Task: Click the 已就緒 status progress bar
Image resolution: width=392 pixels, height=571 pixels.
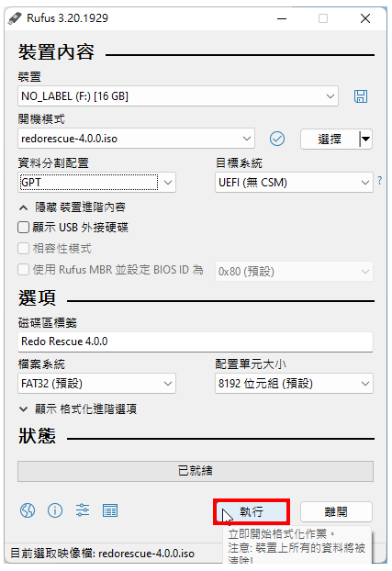Action: [x=196, y=471]
